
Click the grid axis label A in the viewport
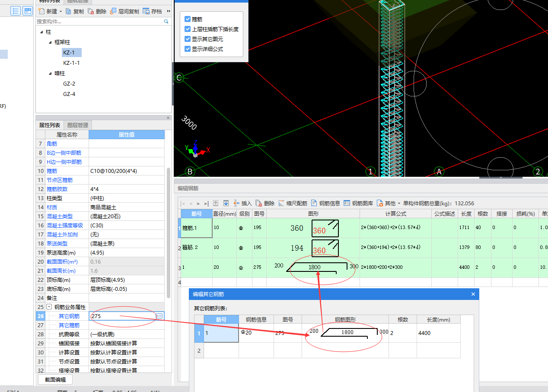[439, 172]
